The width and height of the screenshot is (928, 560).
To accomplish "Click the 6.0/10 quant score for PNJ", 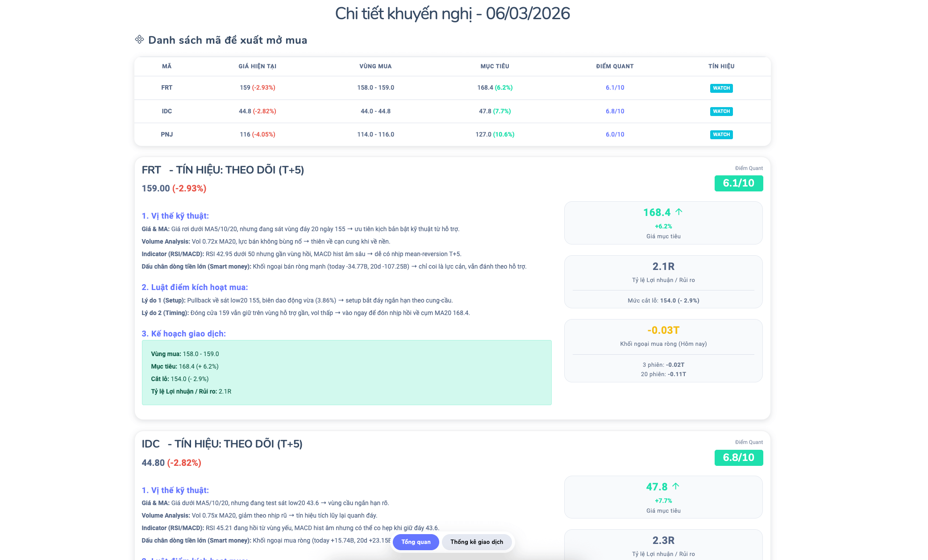I will 615,134.
